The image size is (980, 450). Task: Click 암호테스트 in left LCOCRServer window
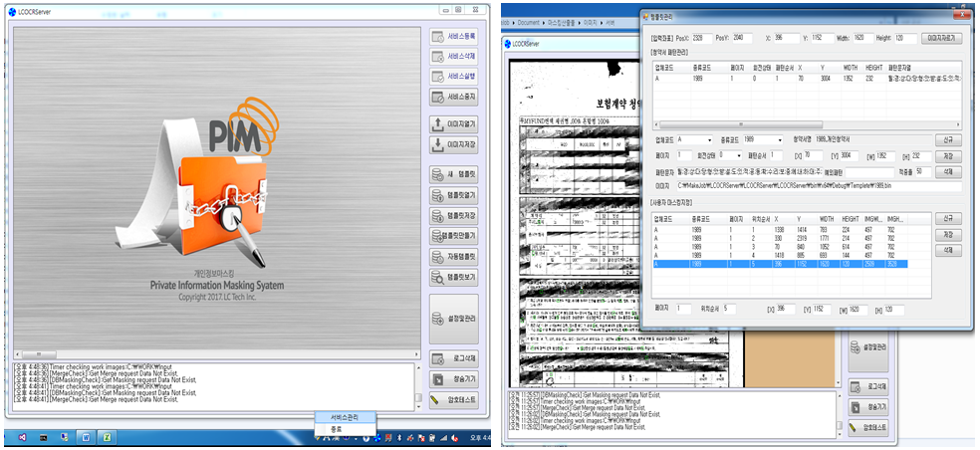454,400
